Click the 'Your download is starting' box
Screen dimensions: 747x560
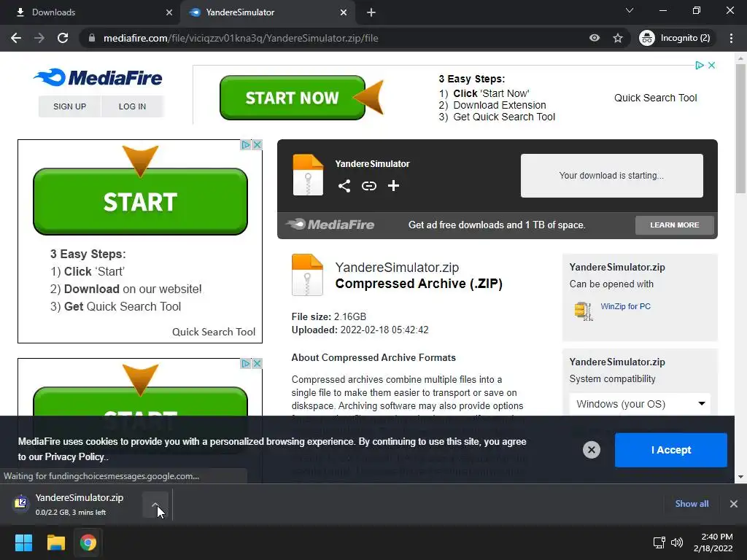click(612, 175)
